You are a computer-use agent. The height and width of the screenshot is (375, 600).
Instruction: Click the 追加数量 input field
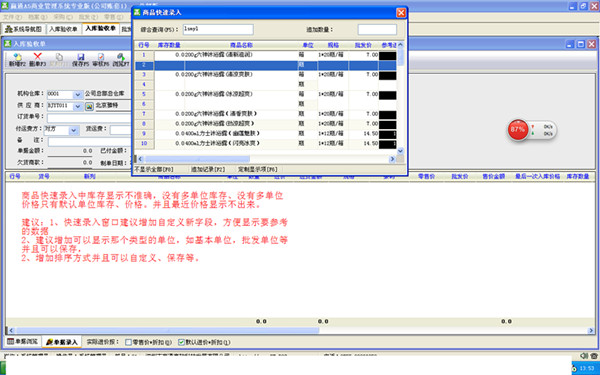377,29
